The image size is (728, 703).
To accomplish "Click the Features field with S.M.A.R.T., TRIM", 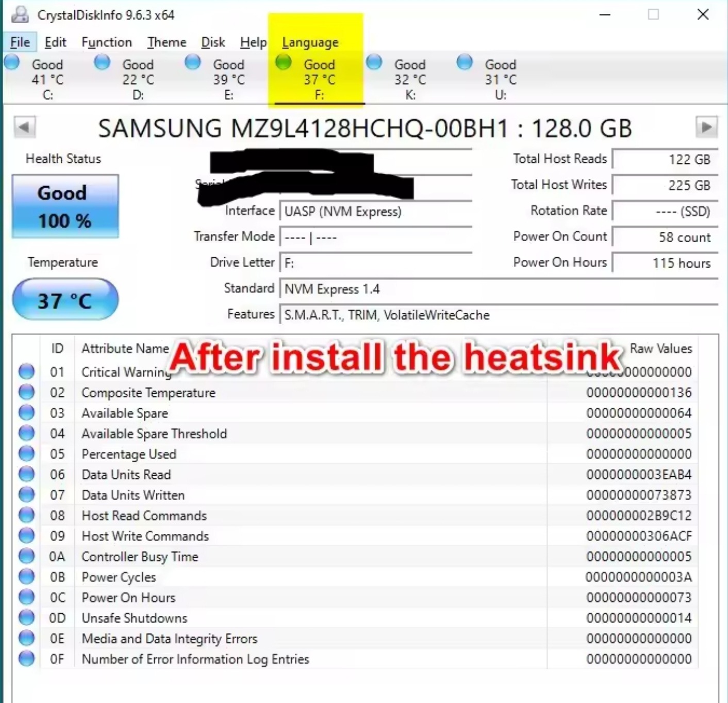I will pyautogui.click(x=499, y=314).
